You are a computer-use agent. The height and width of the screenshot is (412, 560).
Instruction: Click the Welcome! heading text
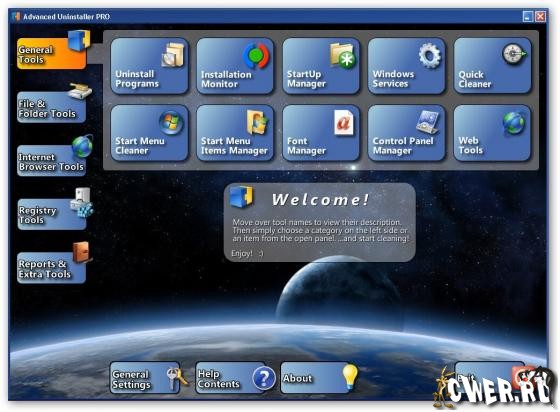click(x=320, y=200)
